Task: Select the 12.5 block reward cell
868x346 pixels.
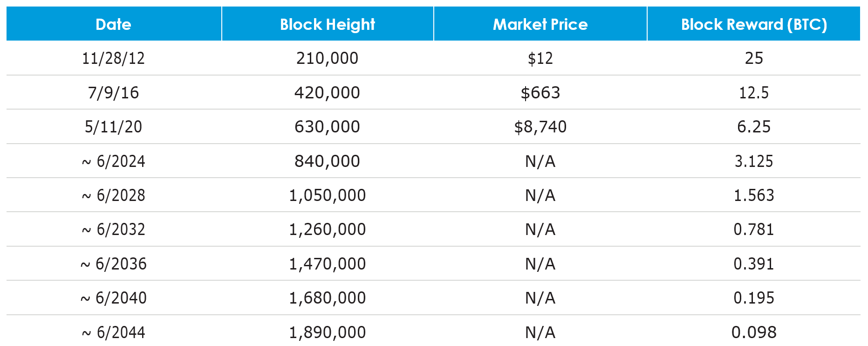Action: click(753, 93)
